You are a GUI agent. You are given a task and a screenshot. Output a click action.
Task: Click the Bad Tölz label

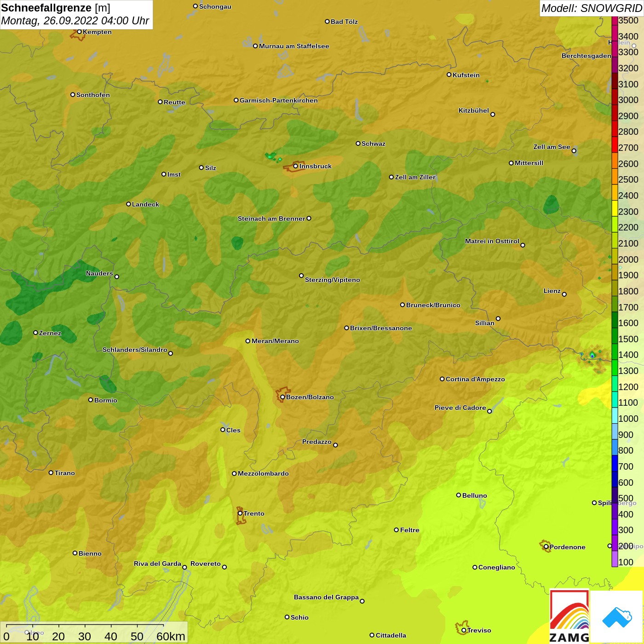coord(344,22)
